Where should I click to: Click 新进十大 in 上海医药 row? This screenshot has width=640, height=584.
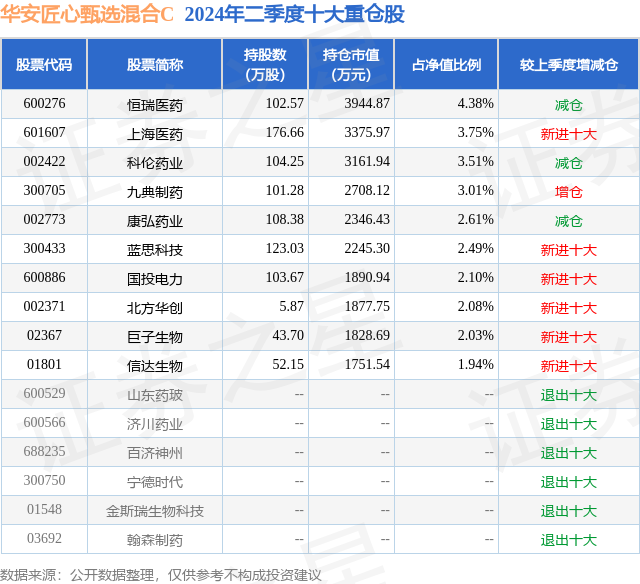click(569, 134)
